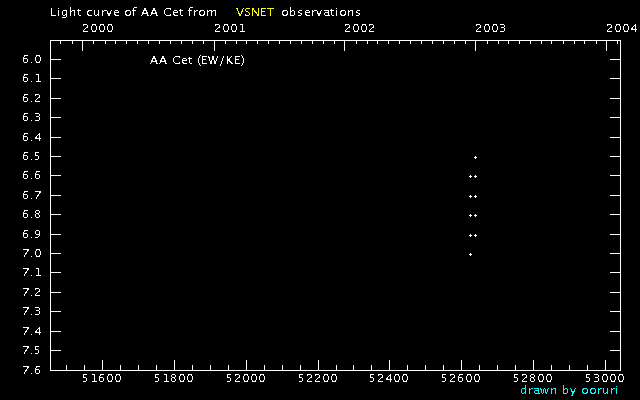Viewport: 640px width, 400px height.
Task: Select the 7.2 magnitude label on y-axis
Action: point(30,292)
